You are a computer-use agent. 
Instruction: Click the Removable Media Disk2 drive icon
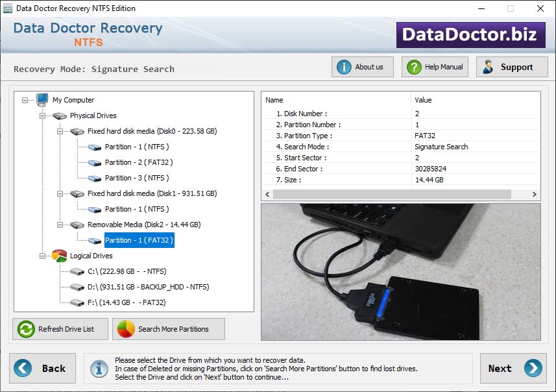(x=77, y=225)
